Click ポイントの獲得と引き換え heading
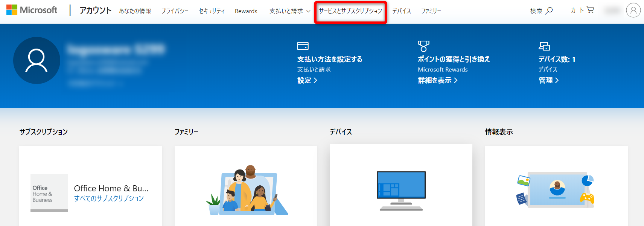This screenshot has width=644, height=226. (x=454, y=59)
